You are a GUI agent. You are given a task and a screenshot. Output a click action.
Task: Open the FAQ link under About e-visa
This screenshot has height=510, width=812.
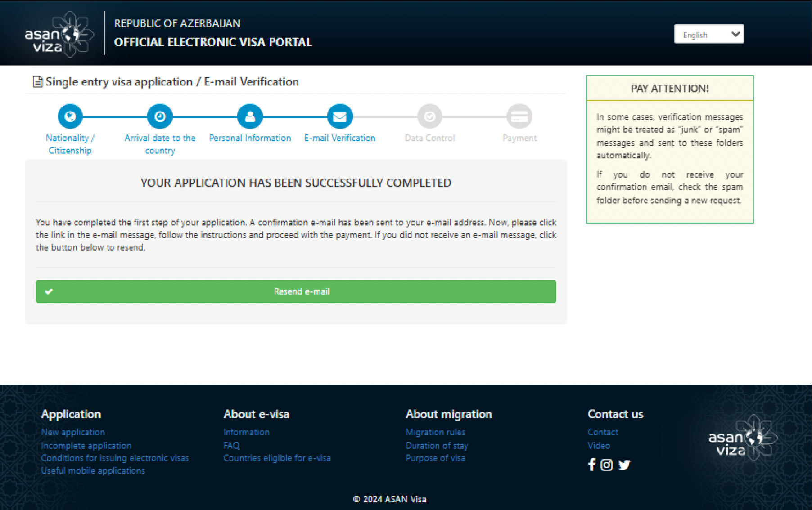pos(231,446)
